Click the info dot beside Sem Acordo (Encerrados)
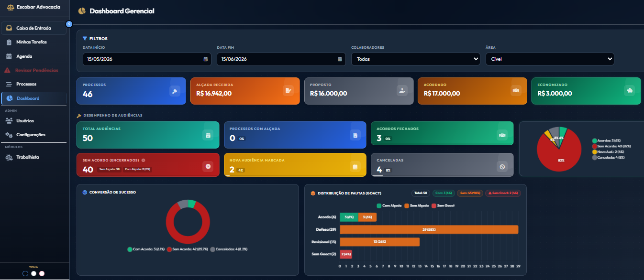This screenshot has height=280, width=644. pyautogui.click(x=144, y=161)
